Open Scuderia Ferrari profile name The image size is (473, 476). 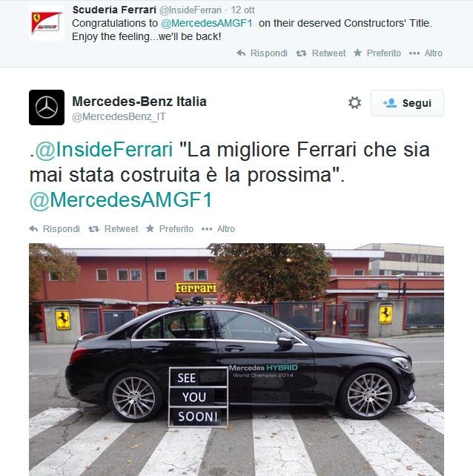[x=114, y=10]
